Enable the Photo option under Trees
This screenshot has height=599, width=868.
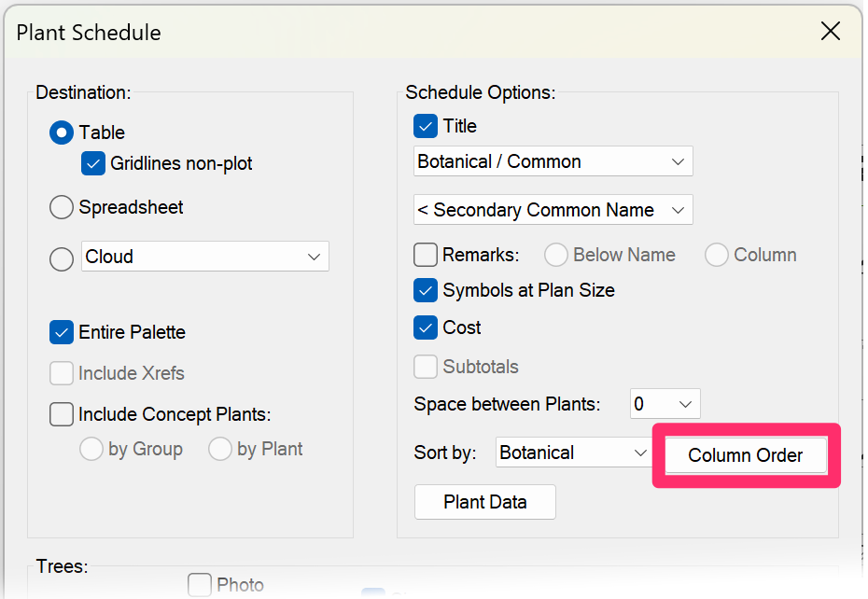click(199, 584)
